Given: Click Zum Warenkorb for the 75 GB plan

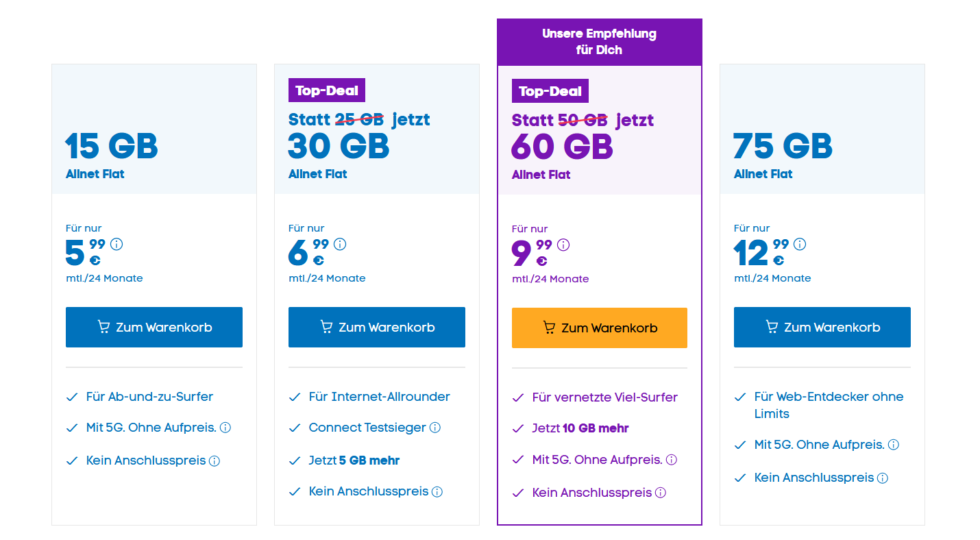Looking at the screenshot, I should click(822, 327).
